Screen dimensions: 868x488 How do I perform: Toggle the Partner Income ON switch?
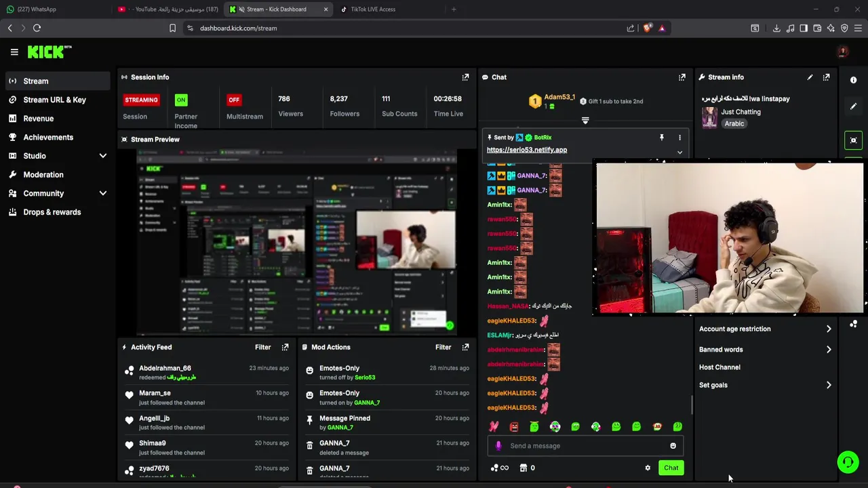(180, 100)
